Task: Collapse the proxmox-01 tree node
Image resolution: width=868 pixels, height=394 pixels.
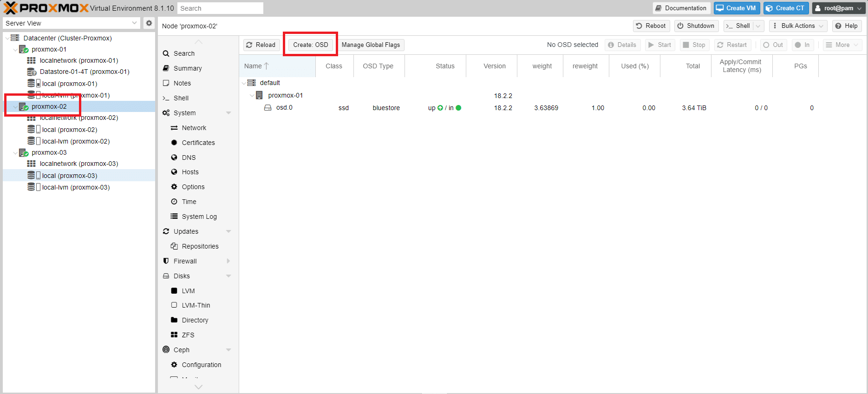Action: [15, 49]
